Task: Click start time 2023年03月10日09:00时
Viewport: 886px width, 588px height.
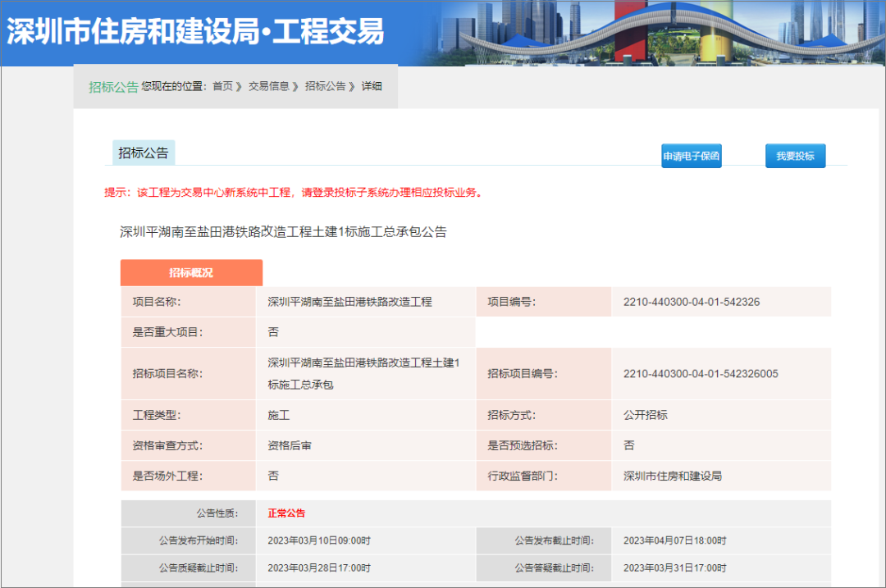Action: (319, 540)
